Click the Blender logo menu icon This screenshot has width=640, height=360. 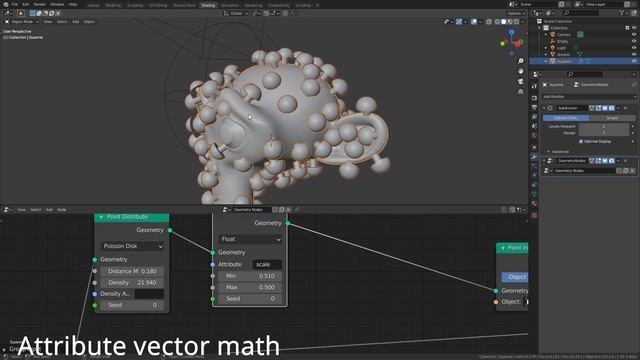(x=6, y=4)
